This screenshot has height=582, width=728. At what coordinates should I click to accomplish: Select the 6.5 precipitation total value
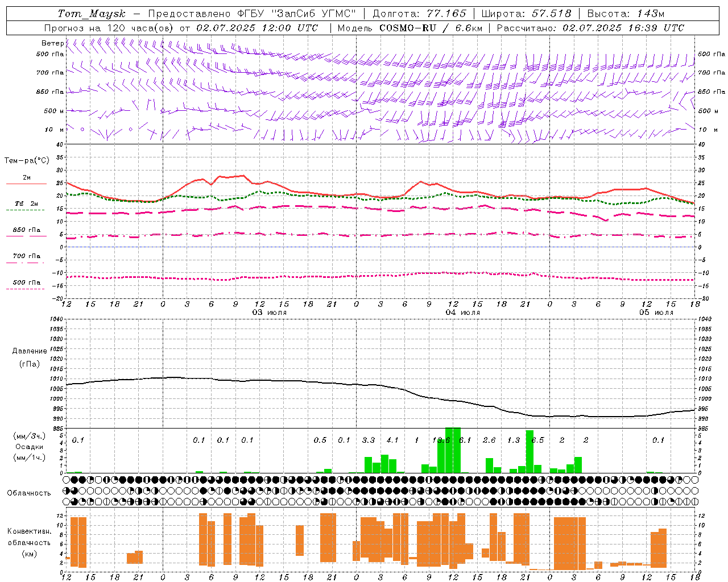click(537, 440)
